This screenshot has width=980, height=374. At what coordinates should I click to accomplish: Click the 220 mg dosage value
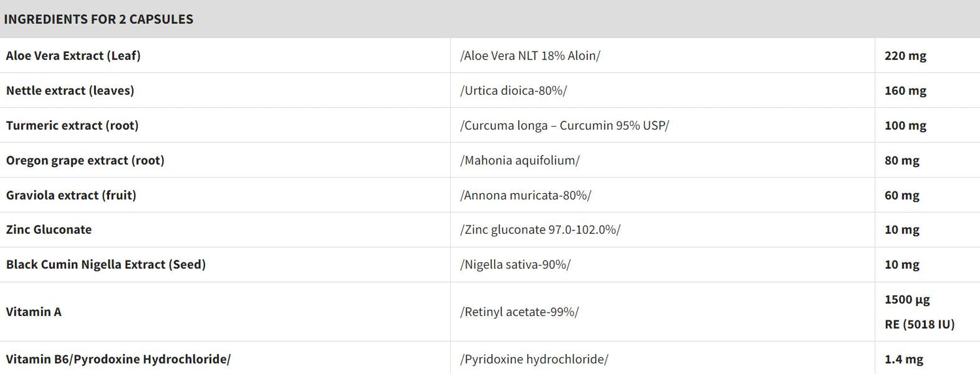click(905, 55)
